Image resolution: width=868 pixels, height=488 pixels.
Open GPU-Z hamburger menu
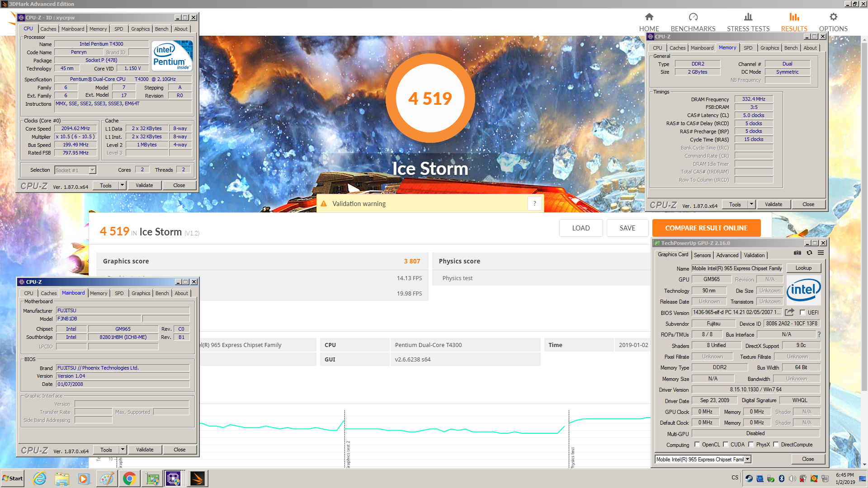pos(821,253)
